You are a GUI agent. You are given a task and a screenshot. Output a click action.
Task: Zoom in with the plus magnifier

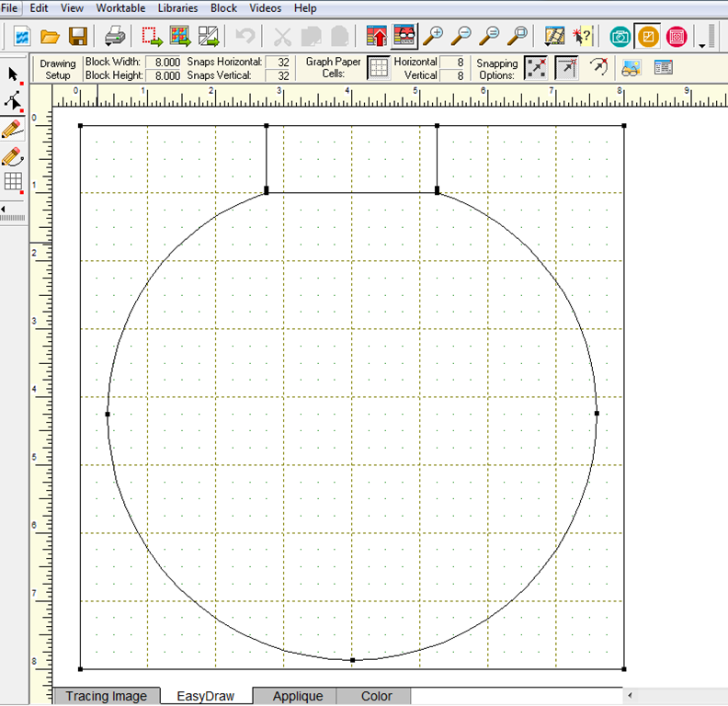(x=433, y=36)
